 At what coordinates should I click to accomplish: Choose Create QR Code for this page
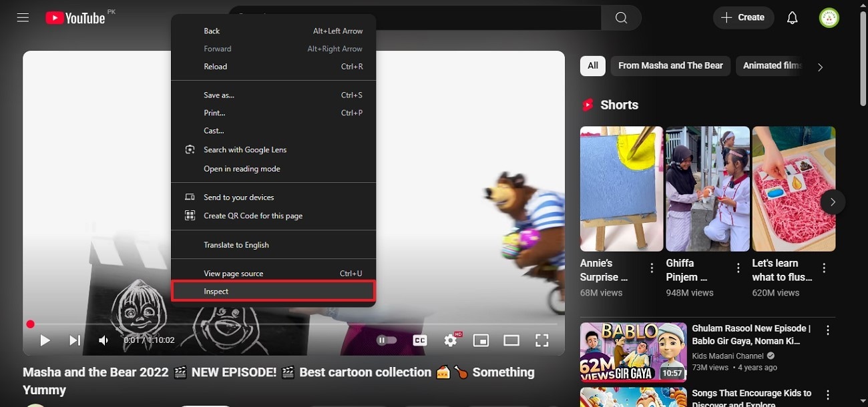coord(273,216)
